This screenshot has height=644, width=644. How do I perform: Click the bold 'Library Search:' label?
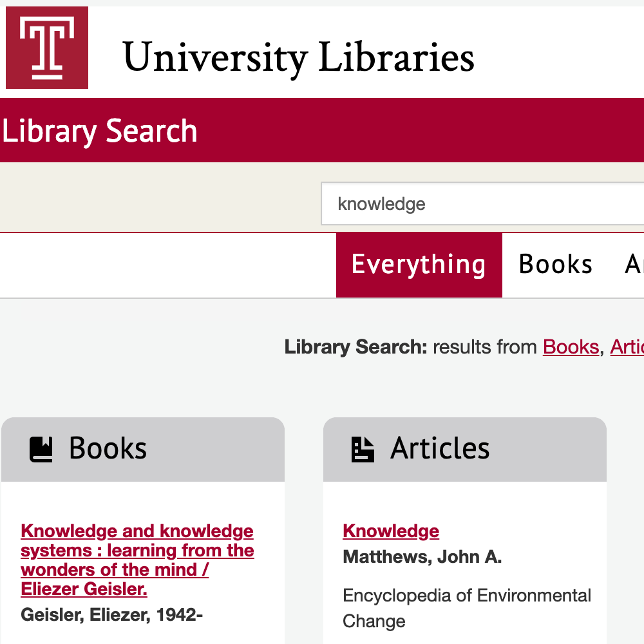pos(356,347)
